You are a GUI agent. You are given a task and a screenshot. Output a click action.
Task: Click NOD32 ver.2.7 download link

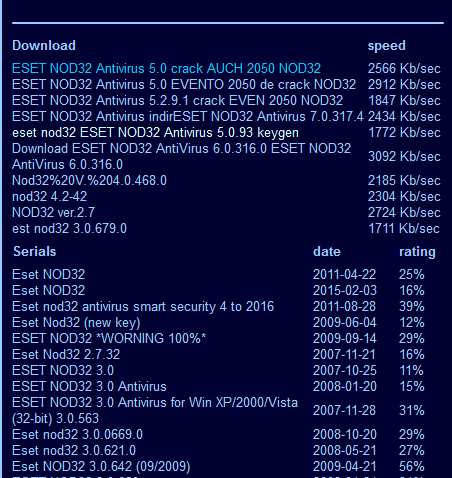coord(53,212)
